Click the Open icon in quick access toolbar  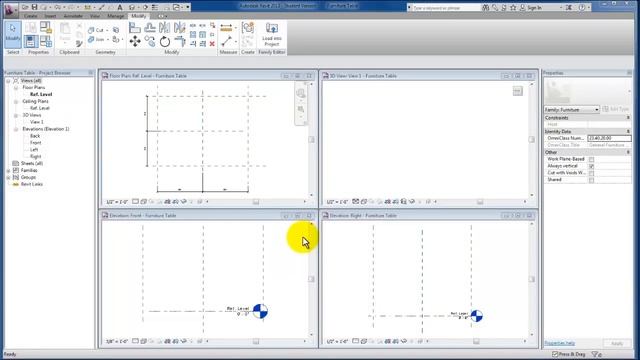tap(25, 7)
